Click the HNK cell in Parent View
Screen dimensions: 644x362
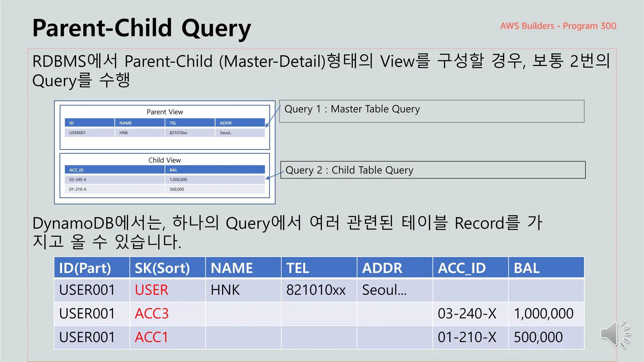click(140, 133)
